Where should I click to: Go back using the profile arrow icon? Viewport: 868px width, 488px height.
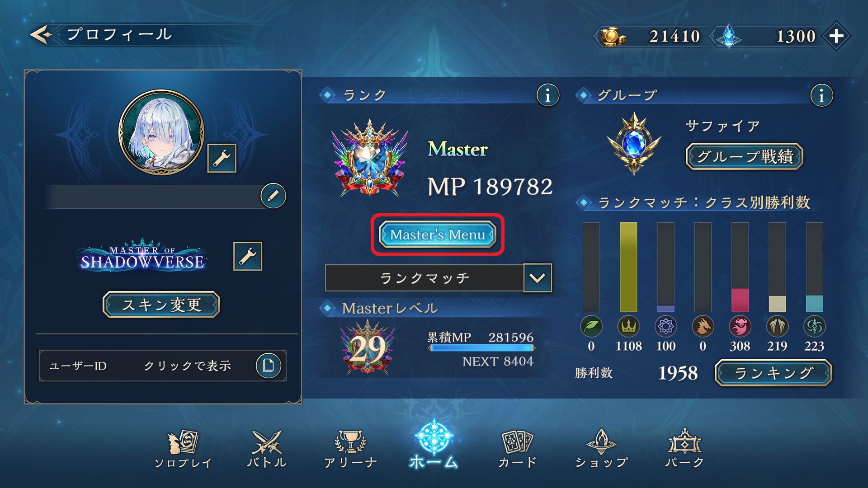click(41, 35)
